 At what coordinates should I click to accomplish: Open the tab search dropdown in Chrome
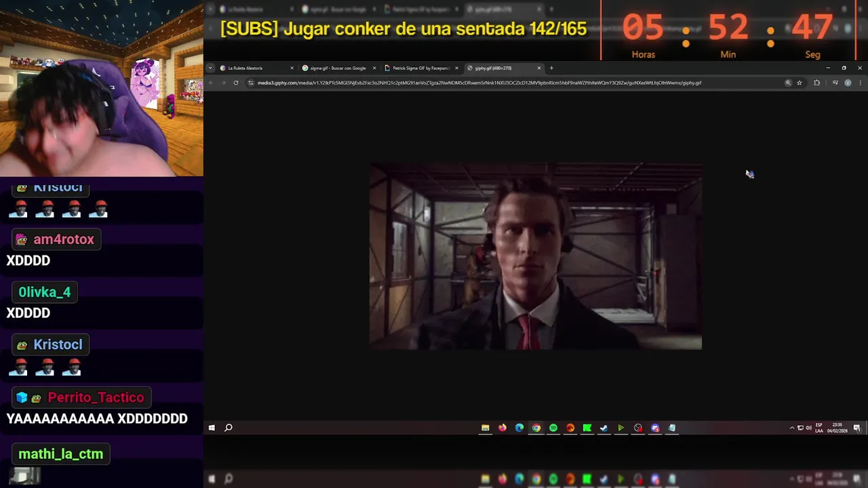click(210, 68)
